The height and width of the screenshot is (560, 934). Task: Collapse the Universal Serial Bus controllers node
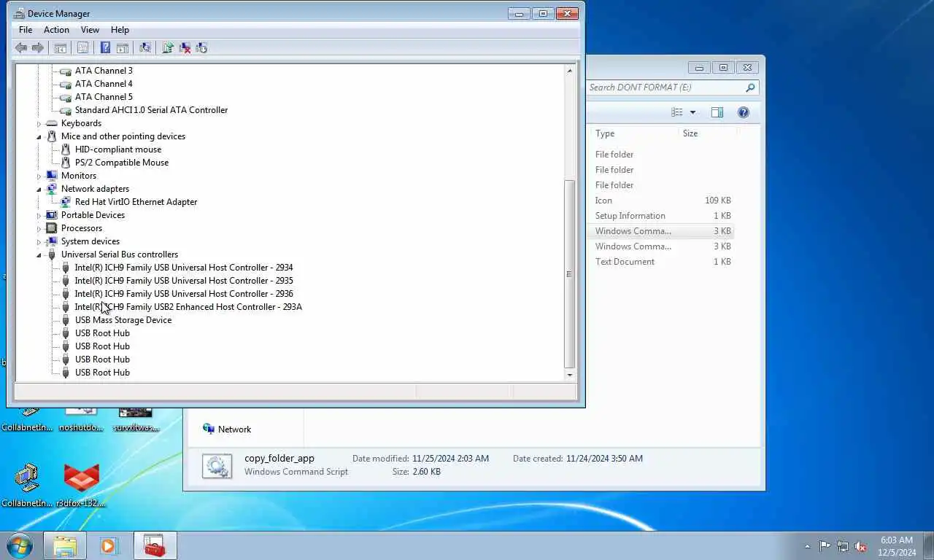39,254
